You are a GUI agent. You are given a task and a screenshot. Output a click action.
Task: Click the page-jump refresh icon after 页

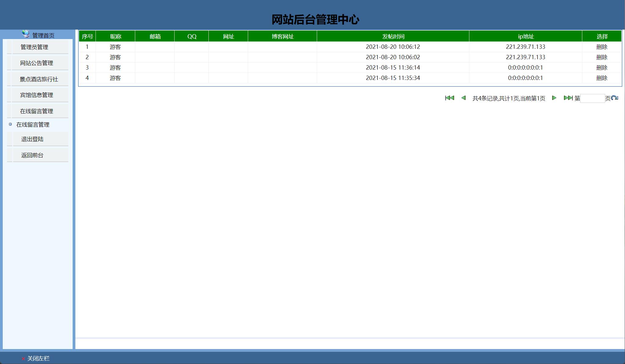[x=615, y=98]
